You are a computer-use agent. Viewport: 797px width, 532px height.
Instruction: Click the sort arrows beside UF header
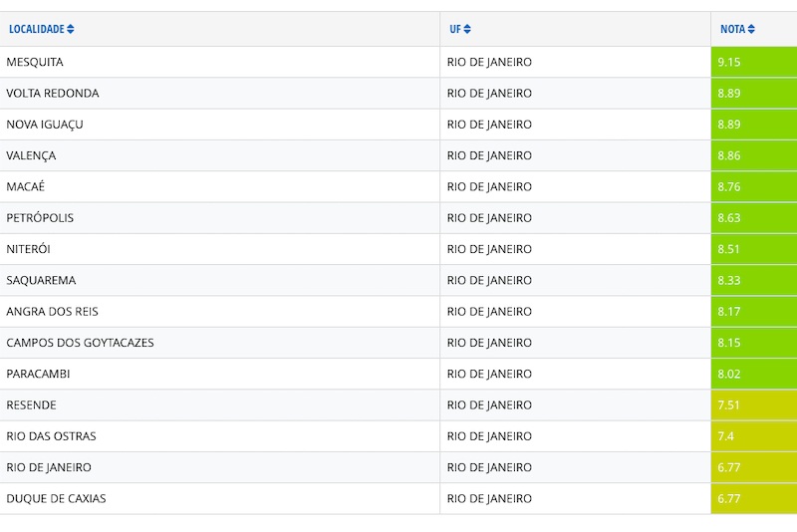(467, 29)
